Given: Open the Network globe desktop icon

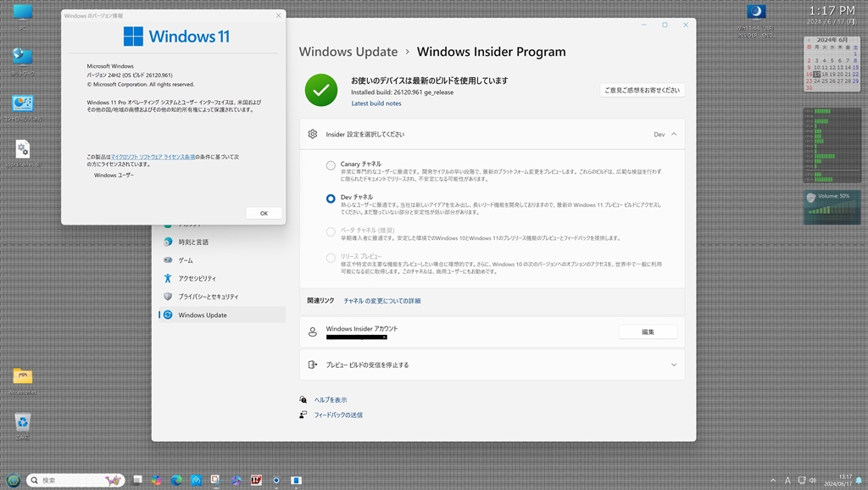Looking at the screenshot, I should click(x=23, y=60).
